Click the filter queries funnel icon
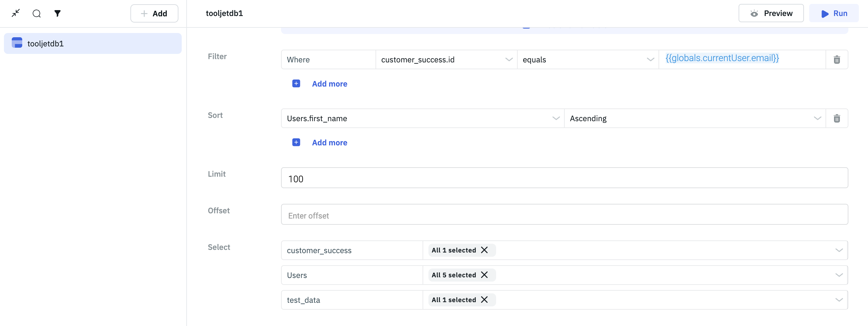This screenshot has height=326, width=868. click(58, 13)
